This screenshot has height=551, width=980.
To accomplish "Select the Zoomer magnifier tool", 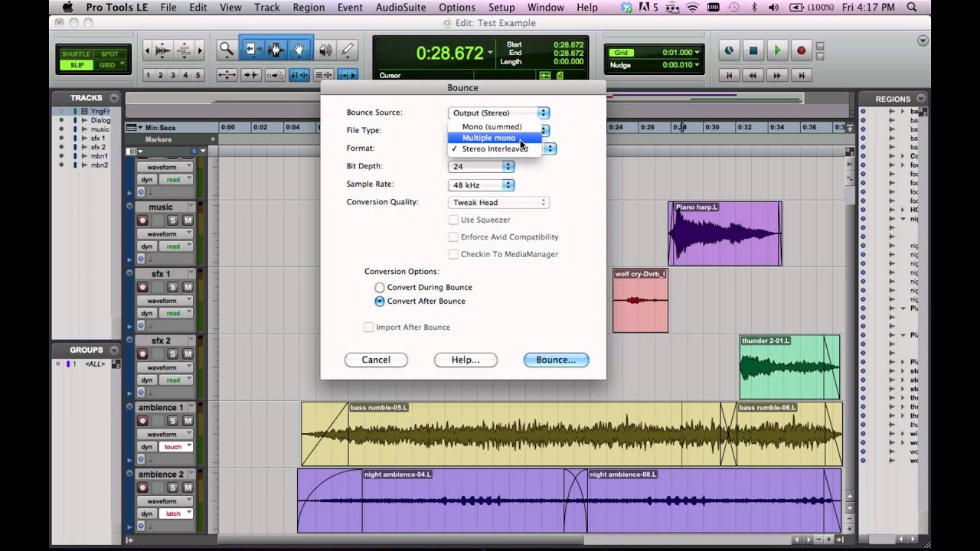I will click(227, 50).
